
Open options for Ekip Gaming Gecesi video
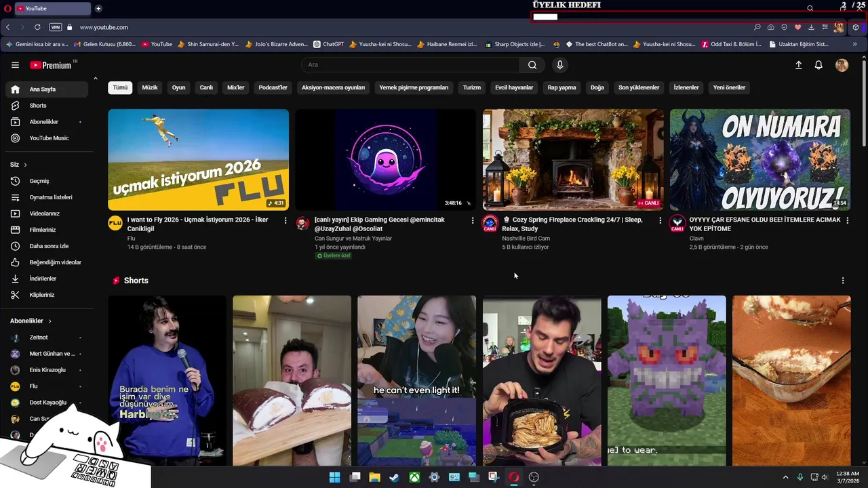(x=472, y=220)
